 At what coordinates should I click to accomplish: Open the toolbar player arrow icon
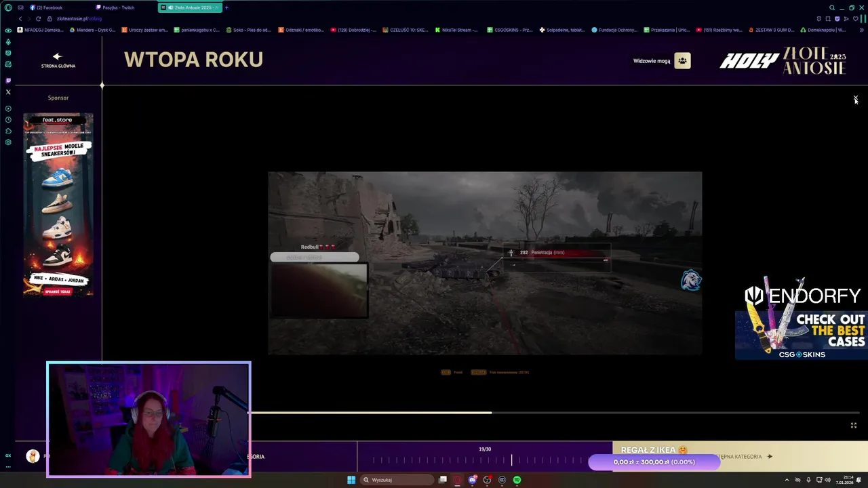(x=846, y=19)
